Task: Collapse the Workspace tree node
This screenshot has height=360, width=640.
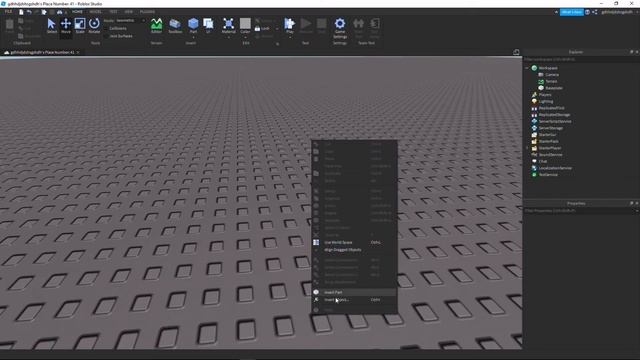Action: pyautogui.click(x=527, y=68)
